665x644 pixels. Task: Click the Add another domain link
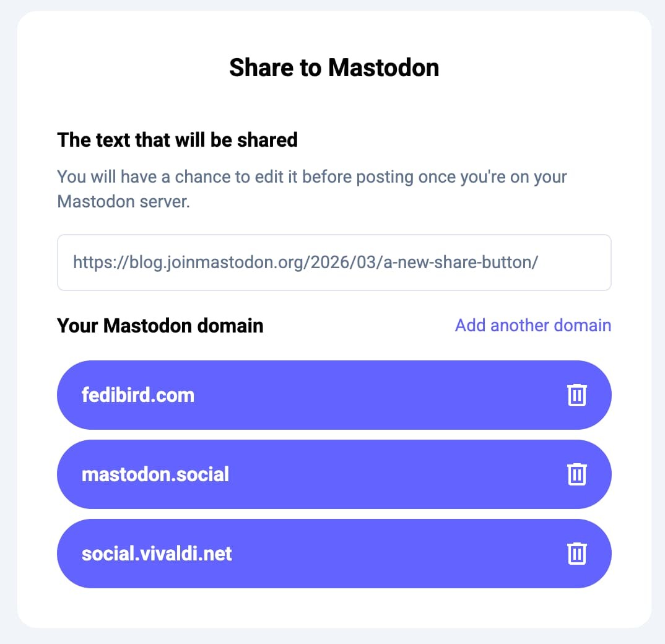[x=532, y=325]
